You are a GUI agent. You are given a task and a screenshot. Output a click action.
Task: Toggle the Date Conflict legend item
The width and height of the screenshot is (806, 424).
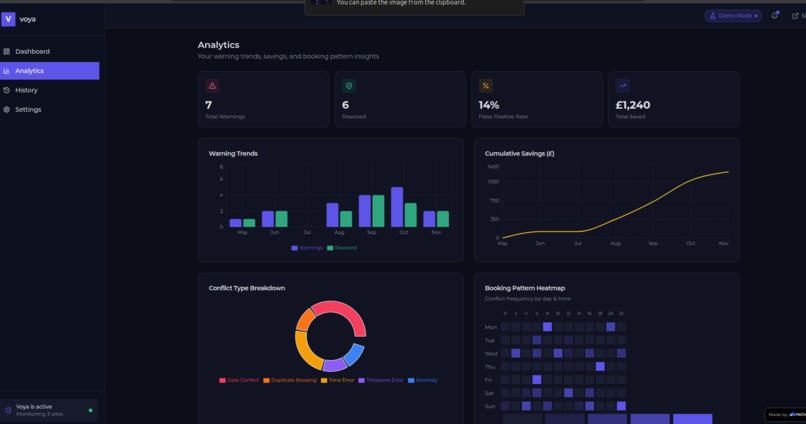[x=239, y=380]
